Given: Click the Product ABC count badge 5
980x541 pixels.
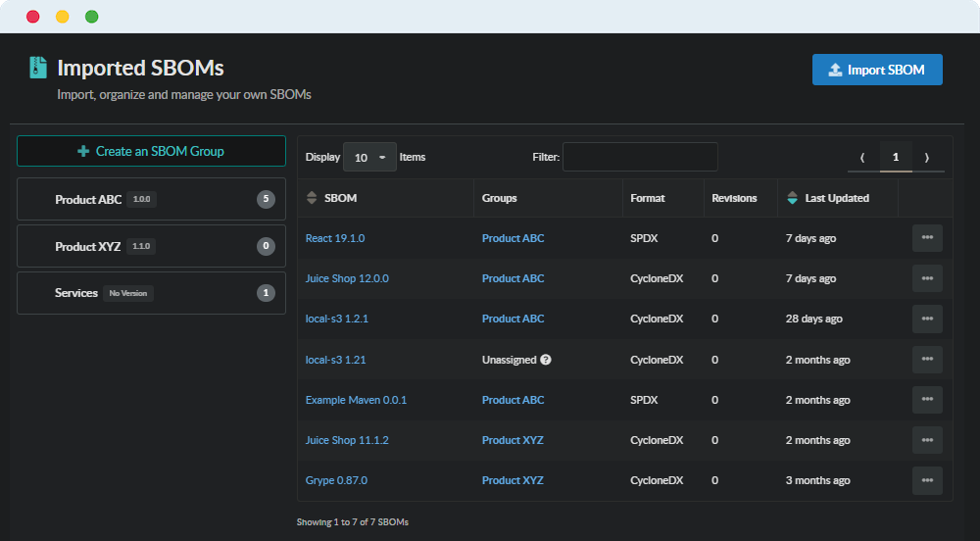Looking at the screenshot, I should pyautogui.click(x=266, y=199).
